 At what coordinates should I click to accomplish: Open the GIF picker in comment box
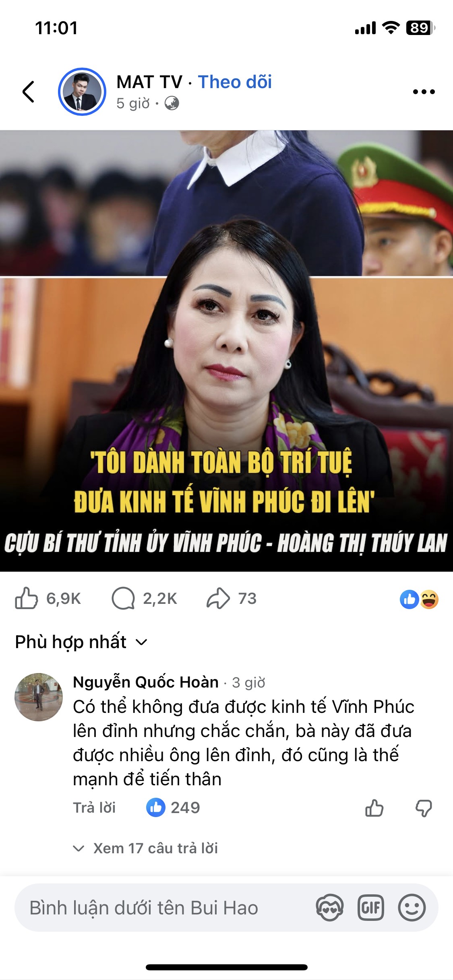coord(371,908)
